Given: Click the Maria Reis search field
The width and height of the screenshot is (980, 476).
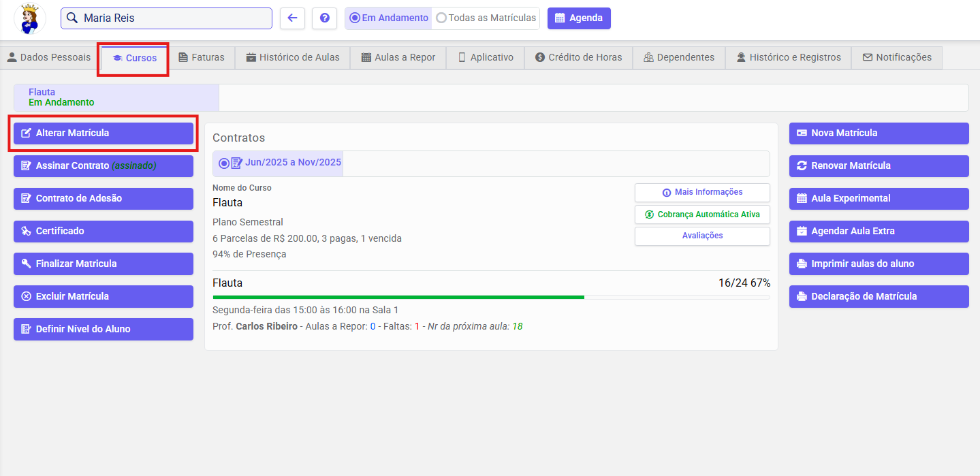Looking at the screenshot, I should coord(166,18).
